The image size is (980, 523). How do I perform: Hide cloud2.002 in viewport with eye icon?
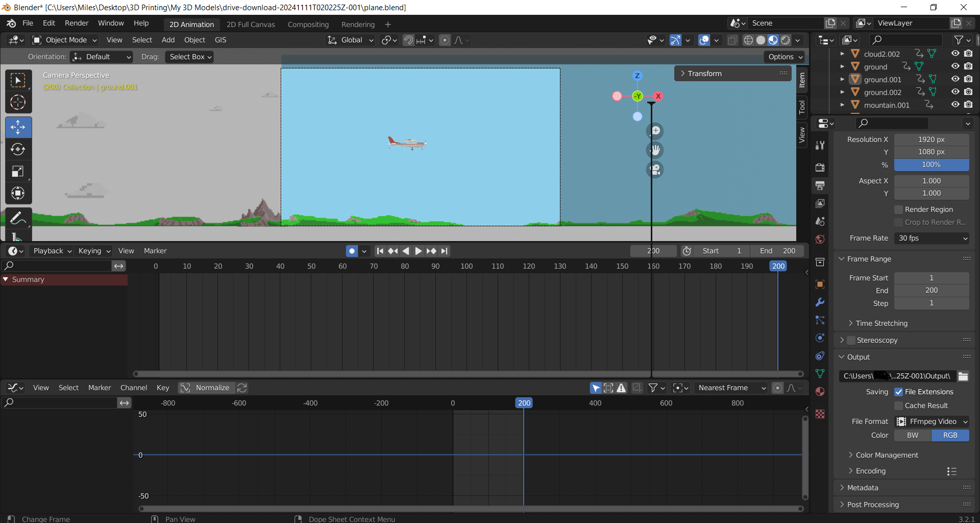click(x=955, y=54)
